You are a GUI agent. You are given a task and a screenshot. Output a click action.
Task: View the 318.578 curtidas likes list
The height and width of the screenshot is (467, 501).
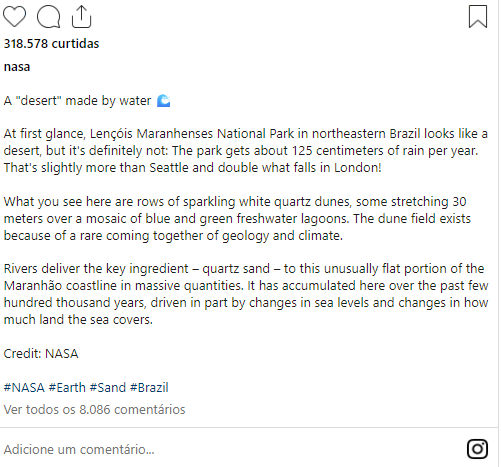click(x=51, y=44)
